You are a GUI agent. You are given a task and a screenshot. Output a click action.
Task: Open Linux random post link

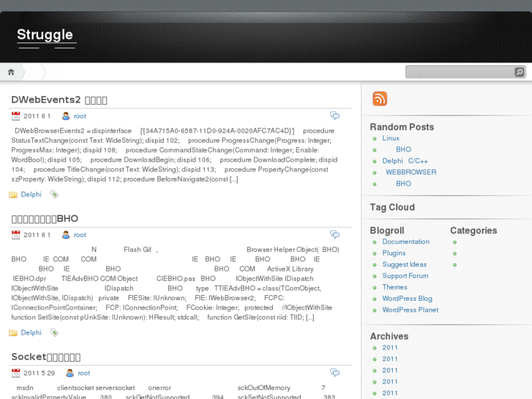[391, 138]
